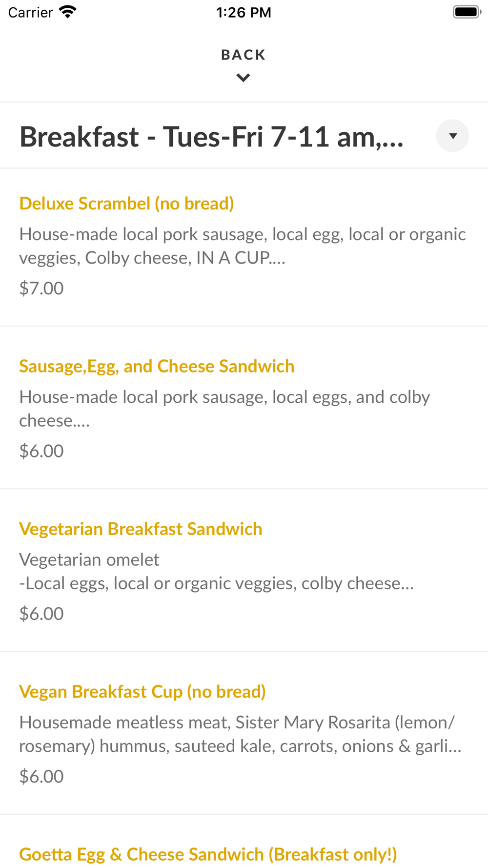Click the downward chevron under BACK
The width and height of the screenshot is (488, 868).
pos(243,78)
